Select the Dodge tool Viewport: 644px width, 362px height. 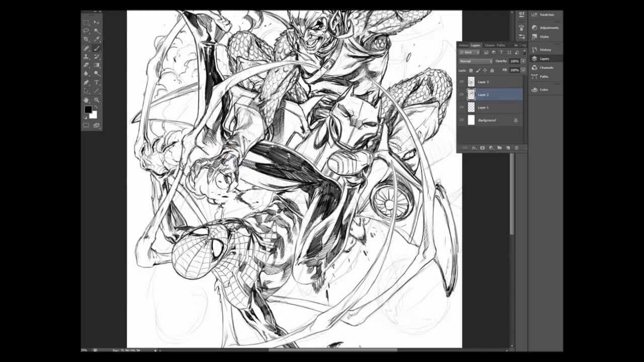[x=96, y=73]
